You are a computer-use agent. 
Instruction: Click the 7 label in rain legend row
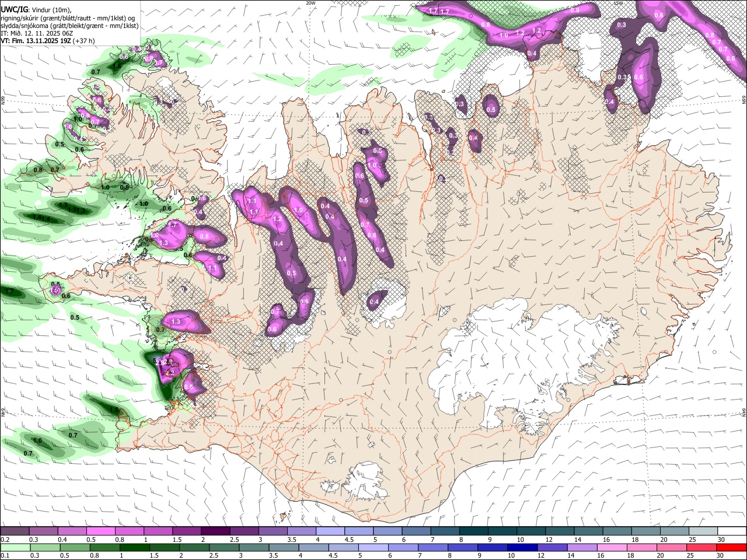420,556
